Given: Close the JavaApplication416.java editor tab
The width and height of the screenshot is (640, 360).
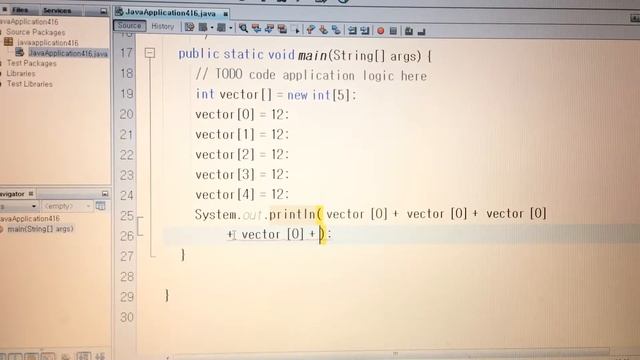Looking at the screenshot, I should [x=226, y=14].
